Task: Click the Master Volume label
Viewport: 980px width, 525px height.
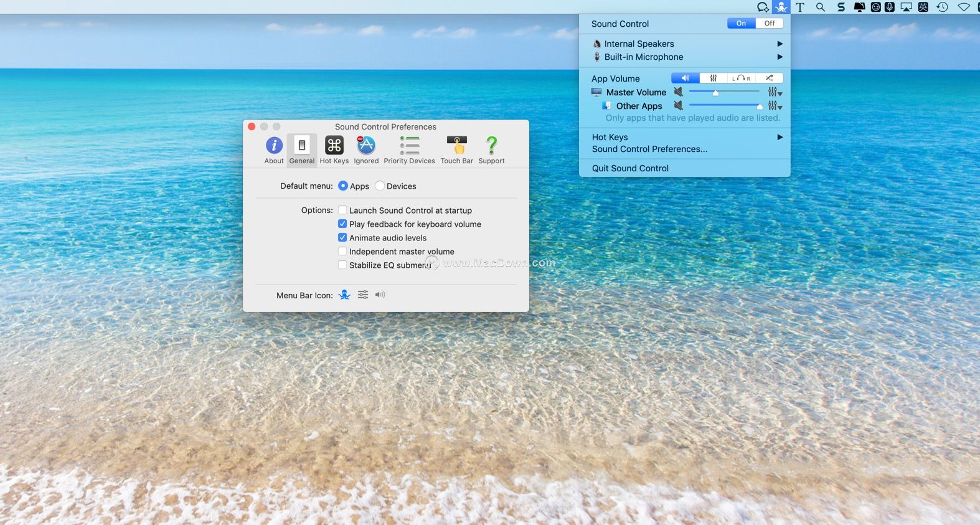Action: point(636,92)
